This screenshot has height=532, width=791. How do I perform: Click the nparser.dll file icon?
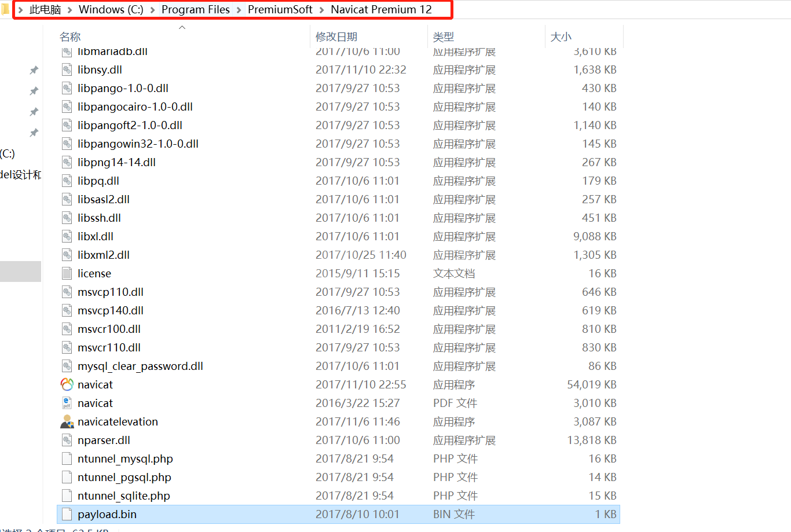pos(67,440)
